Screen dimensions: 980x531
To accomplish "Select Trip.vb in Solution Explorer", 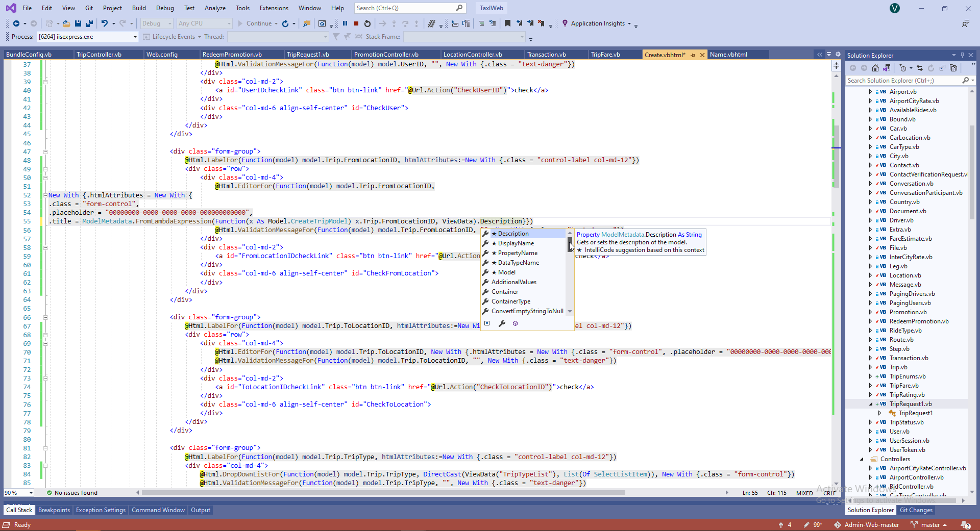I will point(898,367).
